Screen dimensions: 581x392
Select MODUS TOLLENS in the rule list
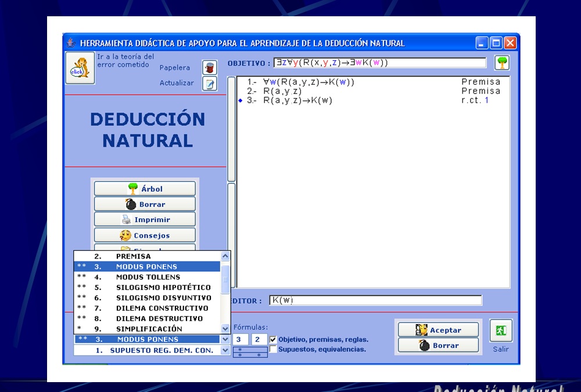coord(147,277)
